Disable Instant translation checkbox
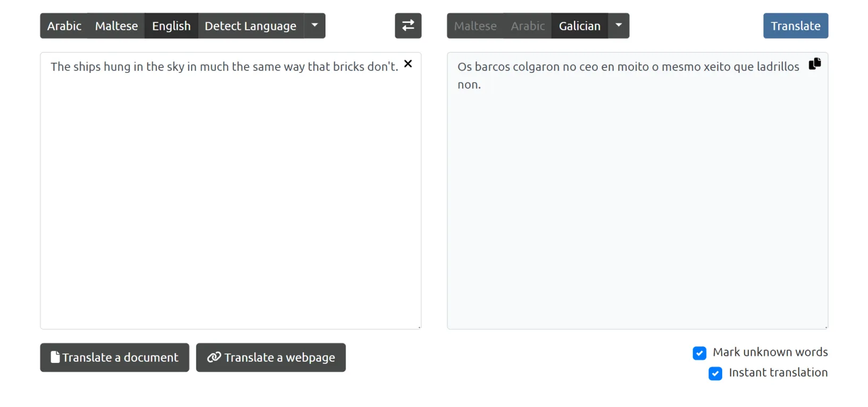The width and height of the screenshot is (868, 407). 715,373
